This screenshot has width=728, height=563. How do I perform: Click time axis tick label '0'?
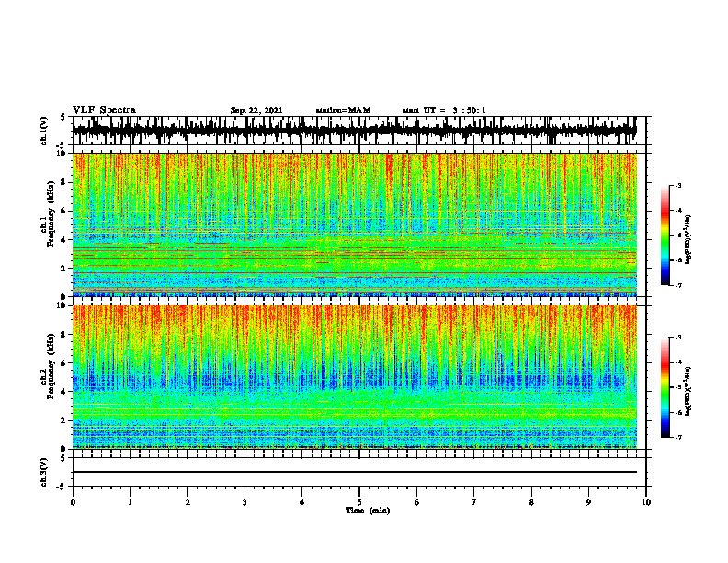(73, 502)
